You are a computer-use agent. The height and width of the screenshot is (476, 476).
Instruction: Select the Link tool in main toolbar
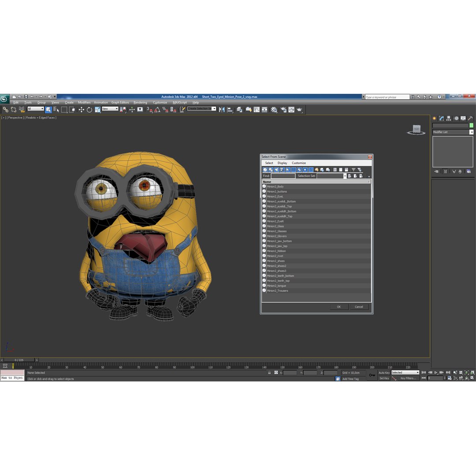(x=5, y=110)
